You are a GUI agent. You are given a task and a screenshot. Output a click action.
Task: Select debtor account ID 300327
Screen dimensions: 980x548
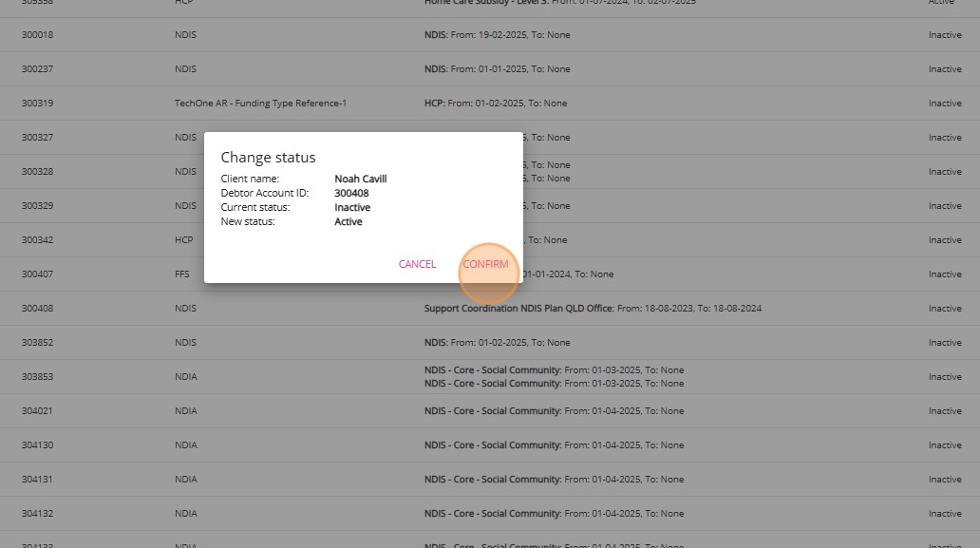(x=37, y=138)
